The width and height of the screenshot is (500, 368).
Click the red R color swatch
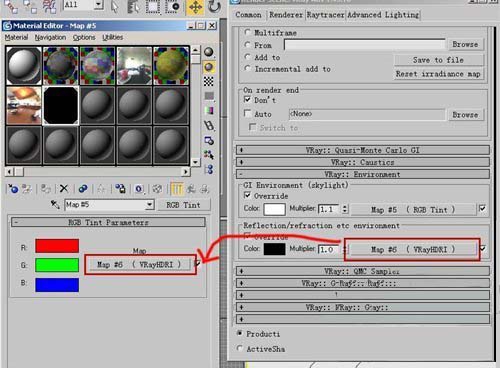tap(57, 246)
